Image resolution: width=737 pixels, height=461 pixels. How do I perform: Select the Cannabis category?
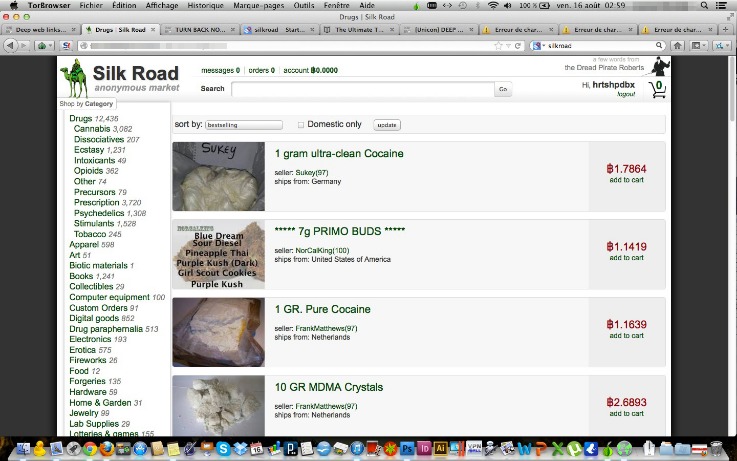(92, 129)
